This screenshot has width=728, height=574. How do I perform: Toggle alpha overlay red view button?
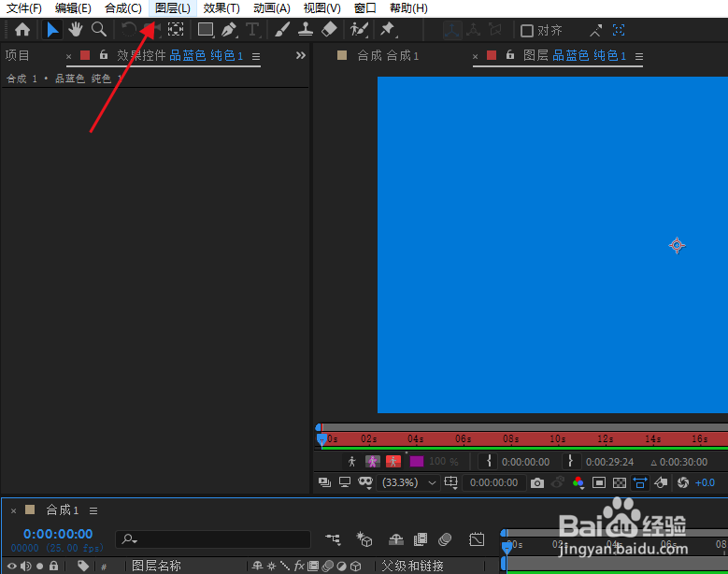point(393,462)
